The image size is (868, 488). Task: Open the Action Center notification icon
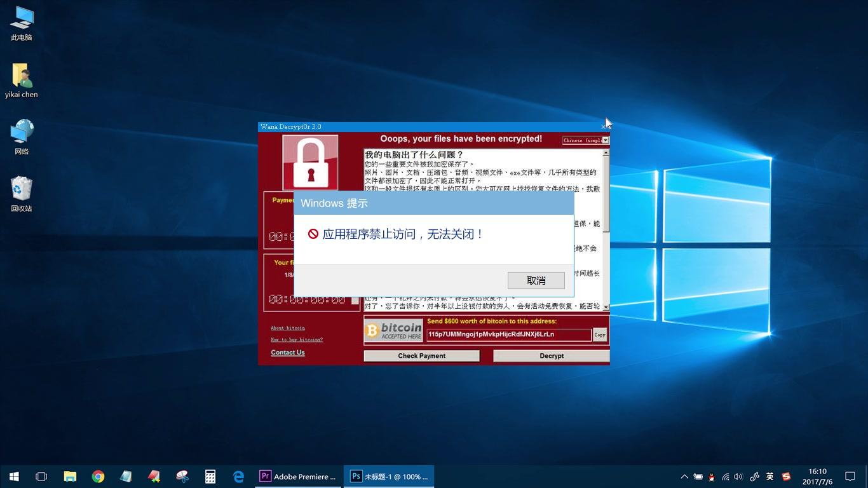pyautogui.click(x=850, y=477)
